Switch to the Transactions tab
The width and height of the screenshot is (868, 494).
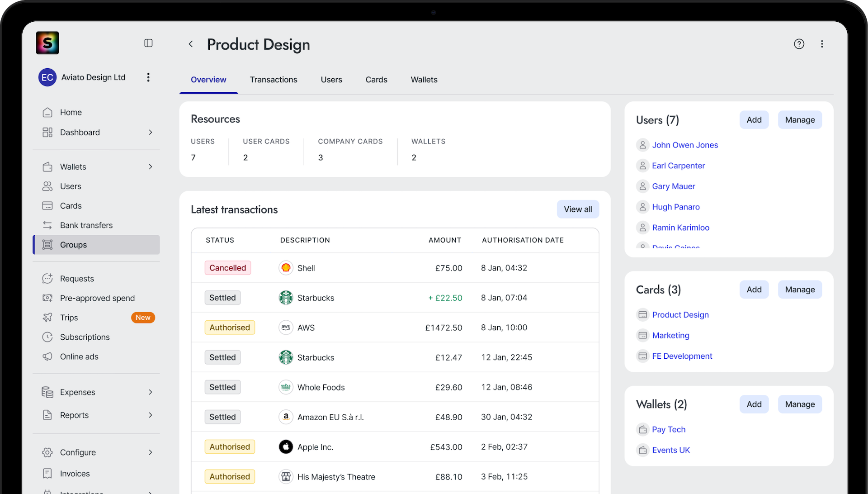click(x=273, y=80)
